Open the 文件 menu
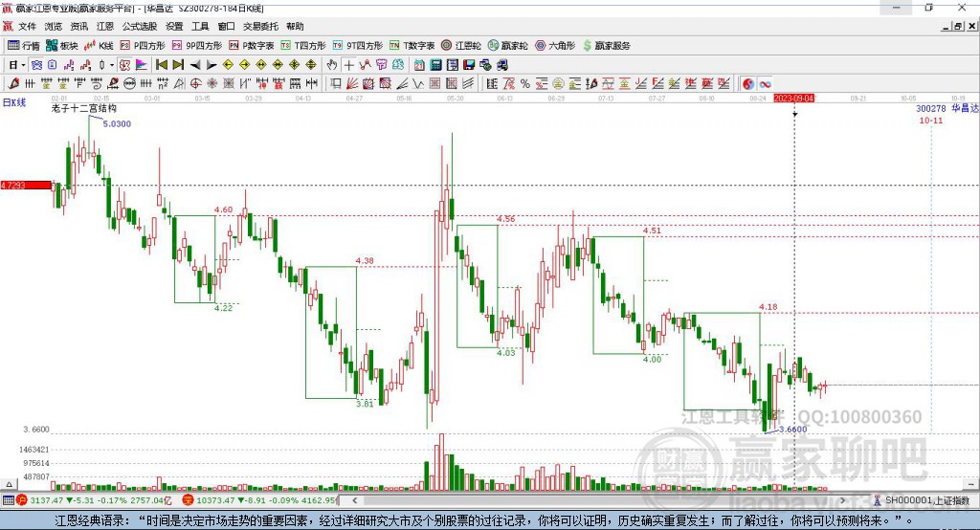This screenshot has width=980, height=530. point(27,26)
